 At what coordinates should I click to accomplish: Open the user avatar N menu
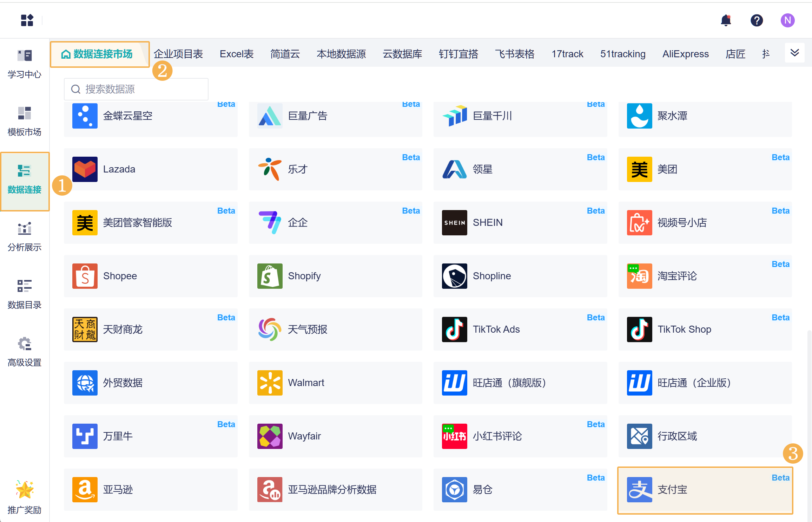coord(787,20)
